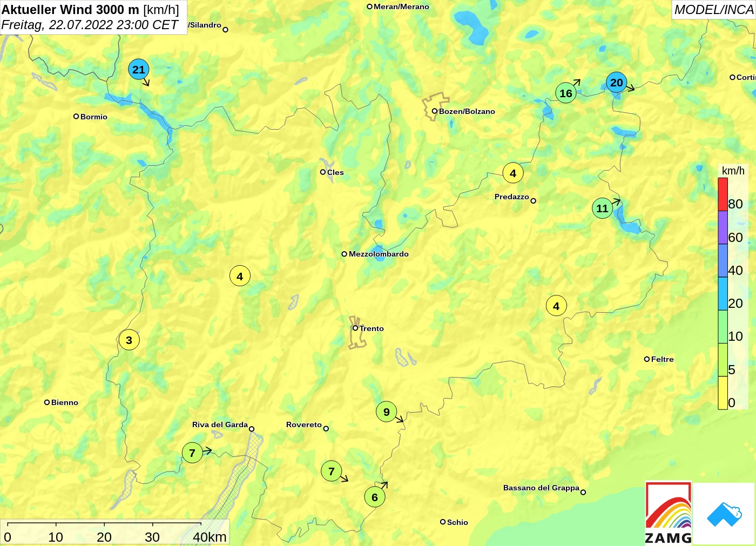The height and width of the screenshot is (546, 756).
Task: Click the green 9 km/h wind marker
Action: click(386, 412)
